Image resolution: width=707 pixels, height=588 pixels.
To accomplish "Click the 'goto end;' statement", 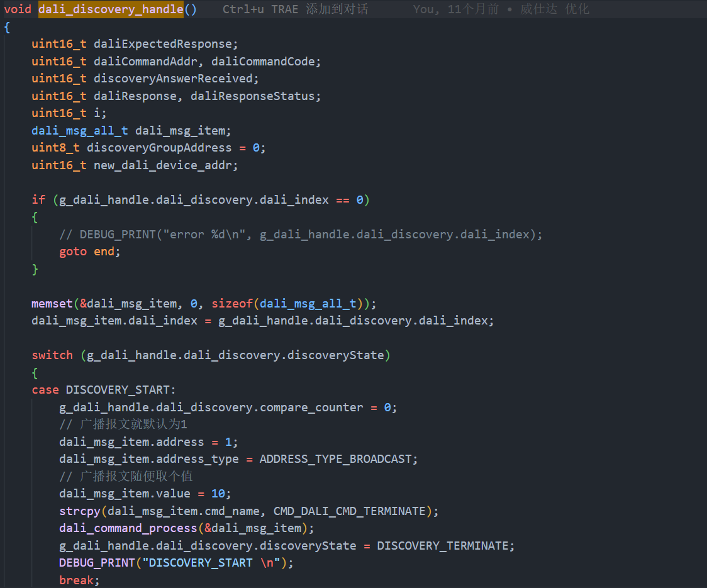I will coord(90,252).
